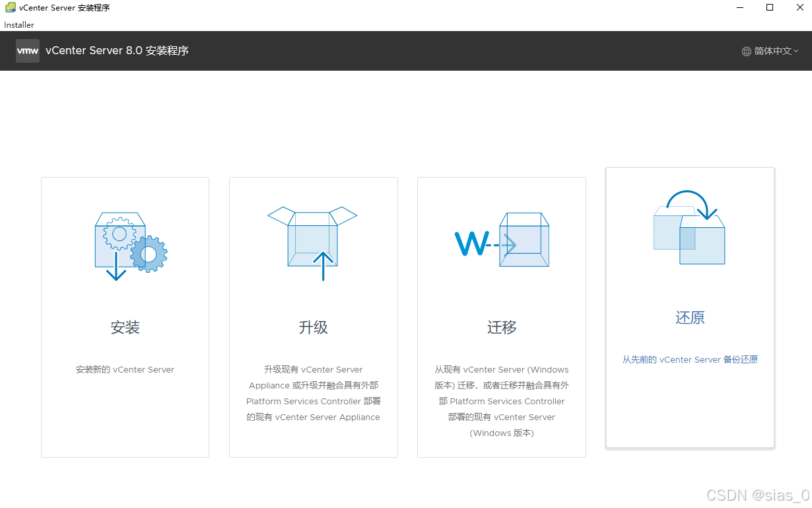Screen dimensions: 812x508
Task: Click the globe language icon
Action: [x=747, y=51]
